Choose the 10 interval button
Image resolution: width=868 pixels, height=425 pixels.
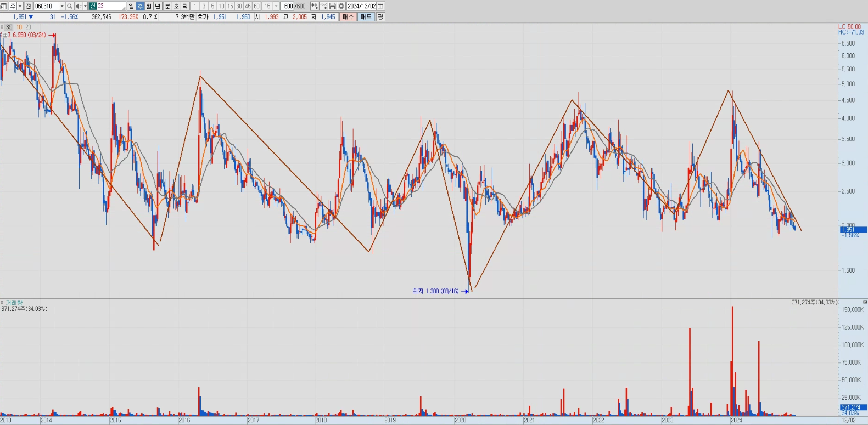pyautogui.click(x=221, y=6)
